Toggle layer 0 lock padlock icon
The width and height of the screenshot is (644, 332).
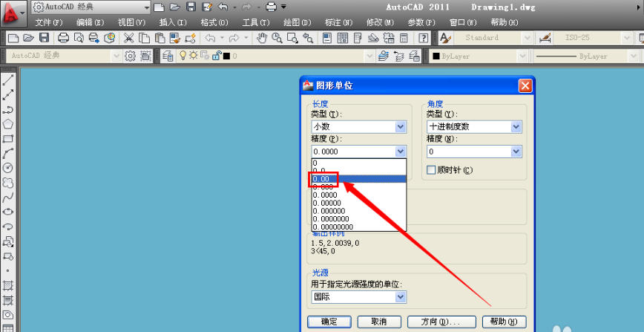217,56
